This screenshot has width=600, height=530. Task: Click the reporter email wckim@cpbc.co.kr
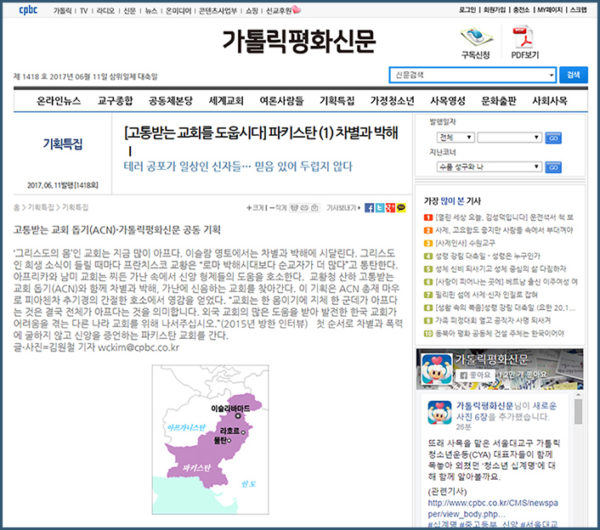point(139,347)
